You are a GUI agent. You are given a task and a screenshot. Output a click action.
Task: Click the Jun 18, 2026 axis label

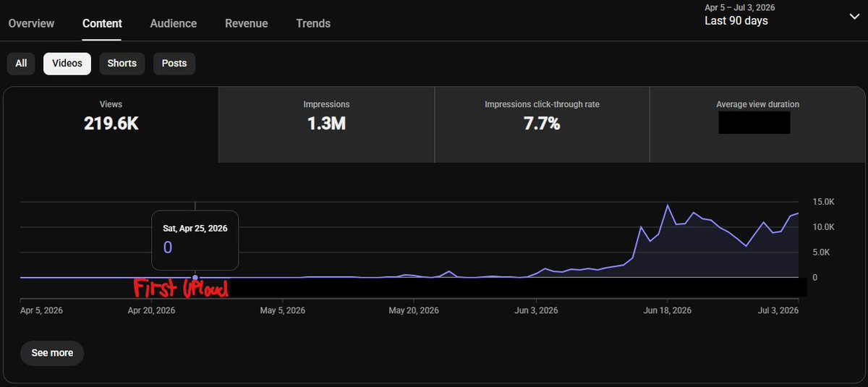(668, 310)
